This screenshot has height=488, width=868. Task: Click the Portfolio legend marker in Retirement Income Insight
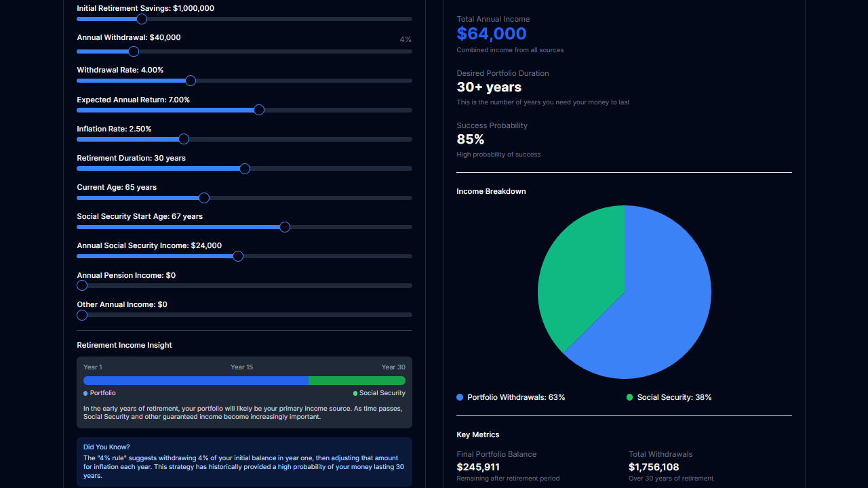[x=84, y=392]
